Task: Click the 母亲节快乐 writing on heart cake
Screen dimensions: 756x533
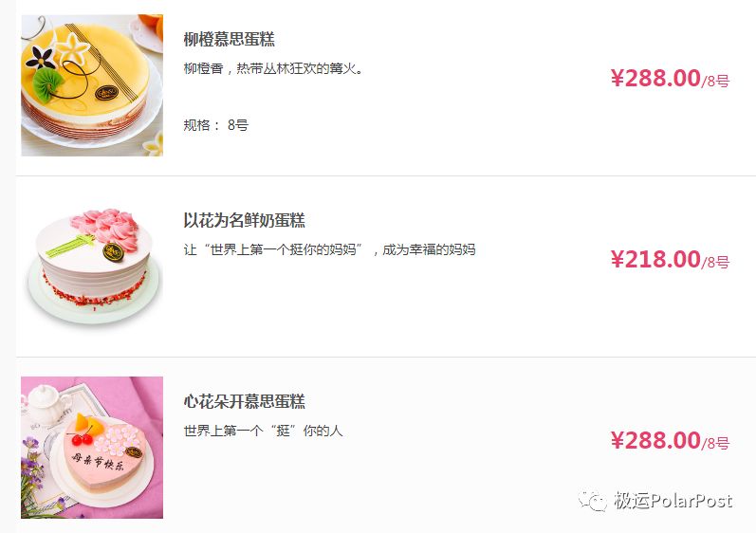Action: tap(99, 461)
